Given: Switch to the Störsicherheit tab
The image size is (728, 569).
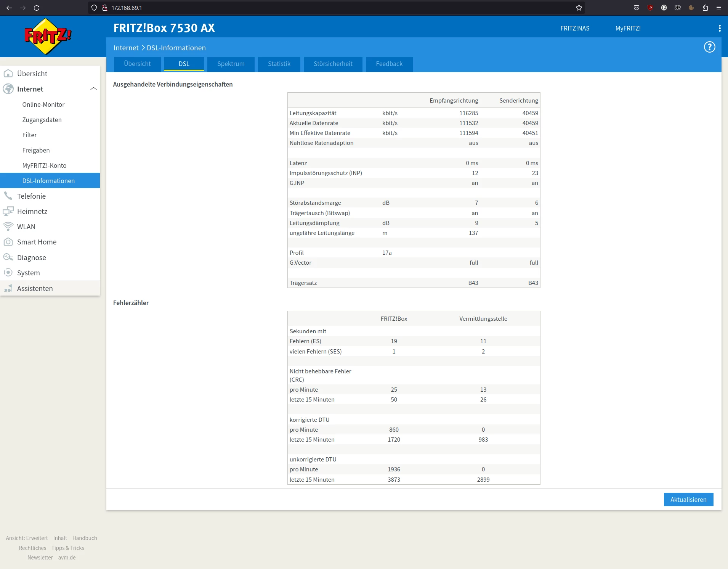Looking at the screenshot, I should [x=333, y=64].
